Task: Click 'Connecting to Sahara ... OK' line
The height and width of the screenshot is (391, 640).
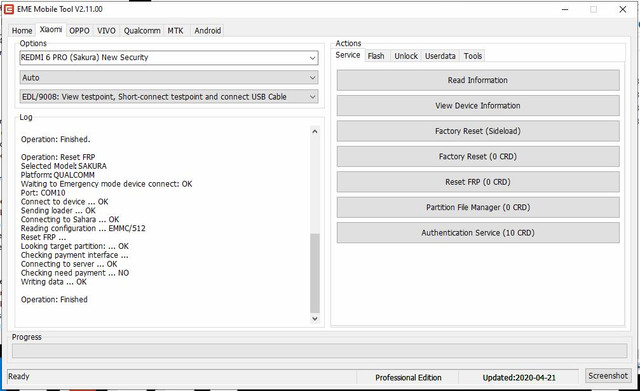Action: click(70, 220)
